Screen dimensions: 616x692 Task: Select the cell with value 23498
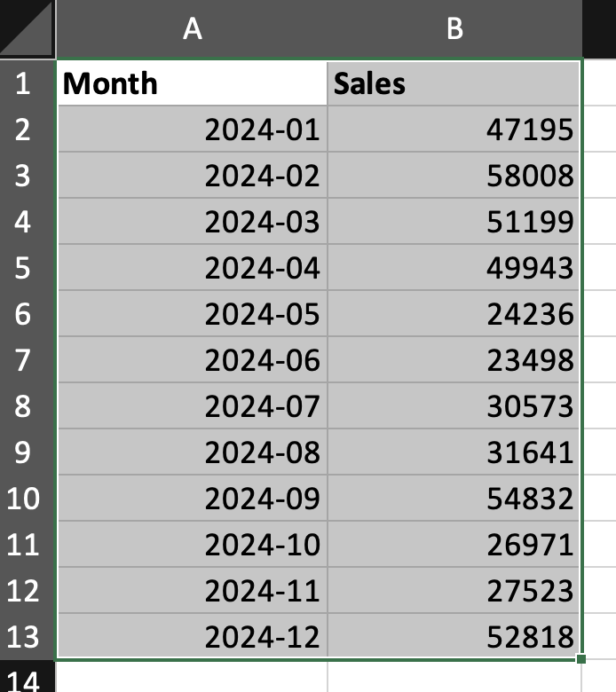[x=454, y=360]
